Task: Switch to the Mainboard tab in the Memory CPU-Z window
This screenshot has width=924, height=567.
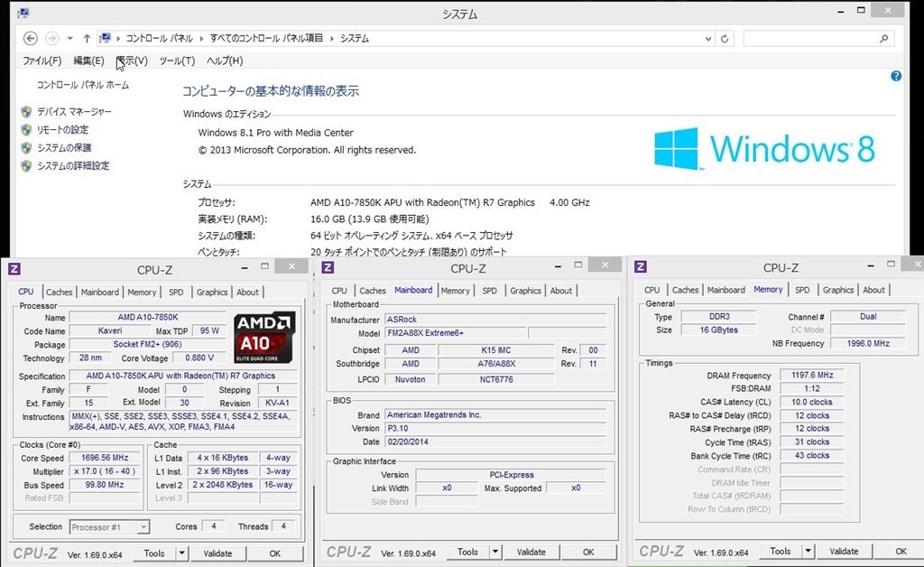Action: coord(726,290)
